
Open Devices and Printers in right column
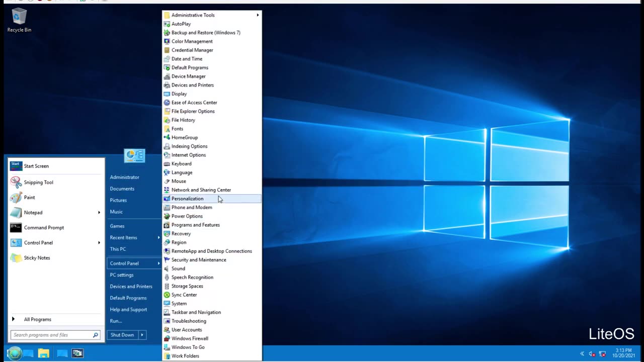click(x=131, y=287)
